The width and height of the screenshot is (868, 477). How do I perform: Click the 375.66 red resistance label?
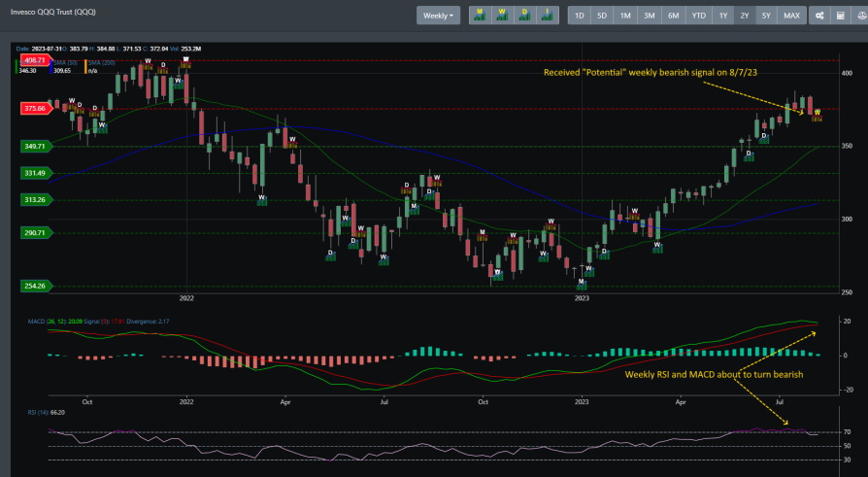[x=36, y=109]
